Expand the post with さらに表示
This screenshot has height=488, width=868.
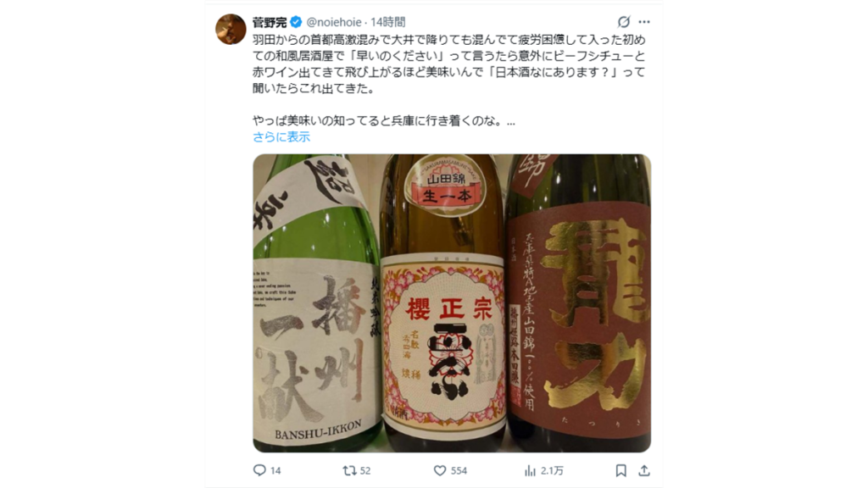click(x=281, y=136)
